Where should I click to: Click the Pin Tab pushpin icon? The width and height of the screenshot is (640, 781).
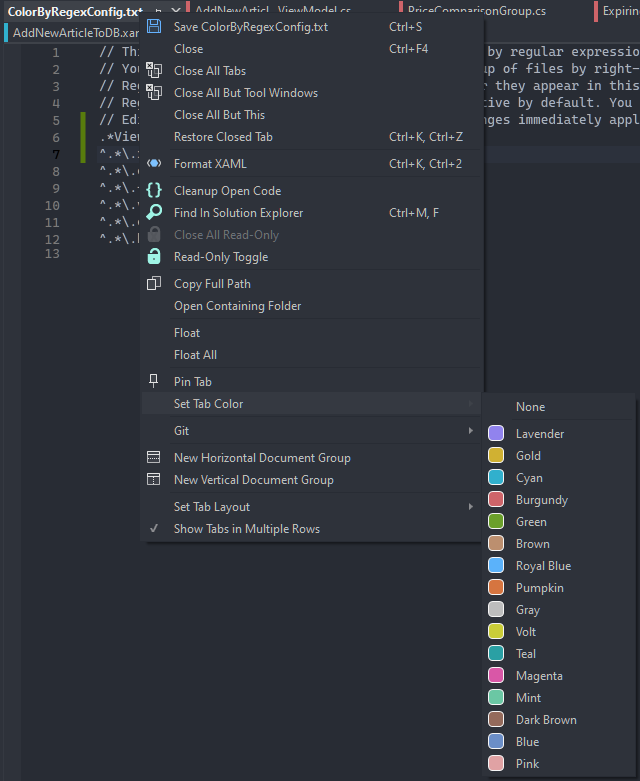154,381
